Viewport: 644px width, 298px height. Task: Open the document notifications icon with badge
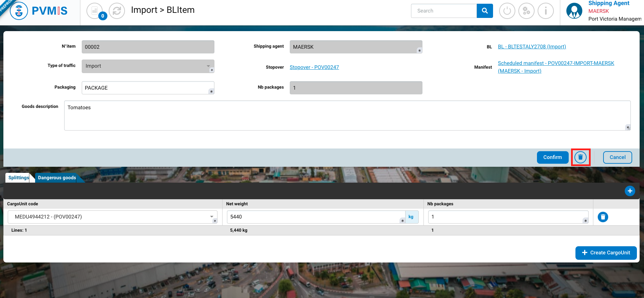(95, 11)
